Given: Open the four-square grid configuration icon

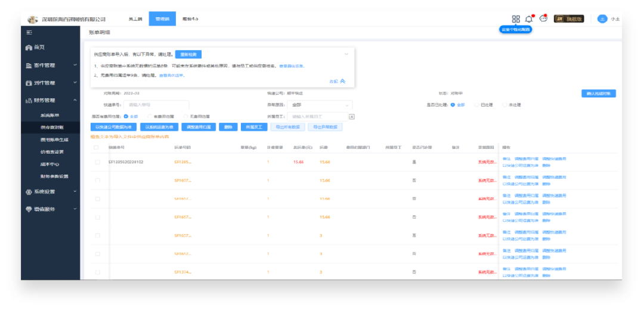Looking at the screenshot, I should click(516, 19).
